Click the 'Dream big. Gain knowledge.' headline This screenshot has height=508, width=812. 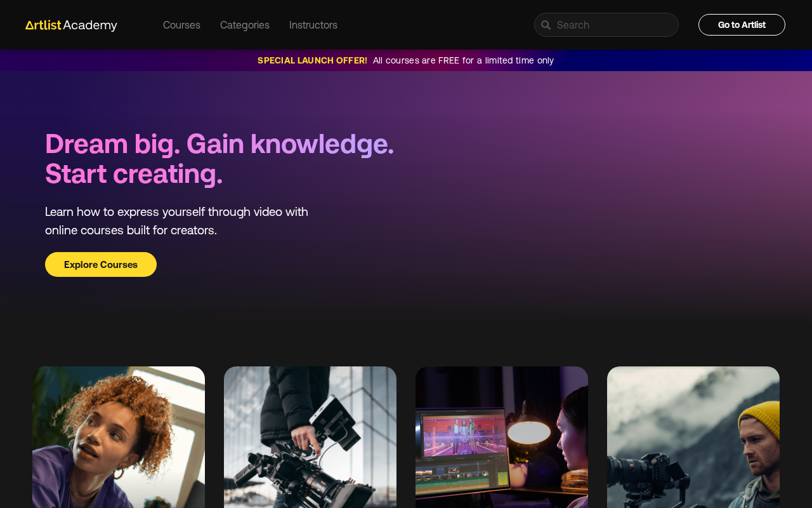click(219, 144)
